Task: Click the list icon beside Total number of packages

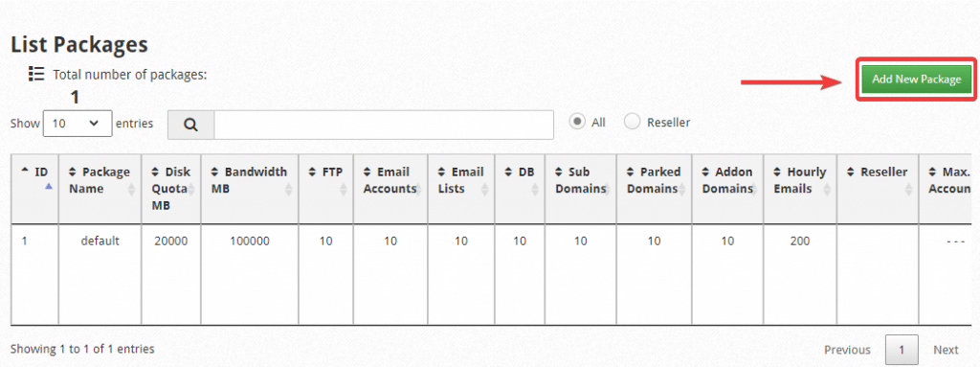Action: click(36, 75)
